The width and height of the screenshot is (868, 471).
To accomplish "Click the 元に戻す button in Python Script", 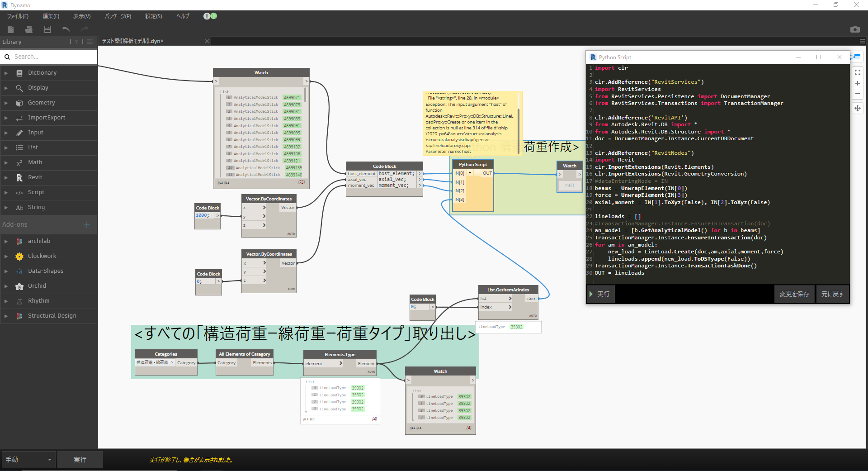I will [x=832, y=294].
